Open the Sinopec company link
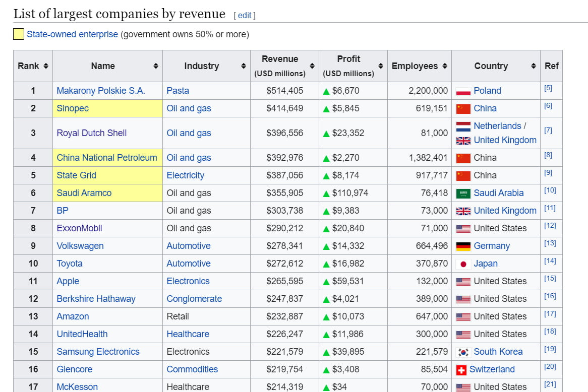This screenshot has width=588, height=392. tap(73, 108)
